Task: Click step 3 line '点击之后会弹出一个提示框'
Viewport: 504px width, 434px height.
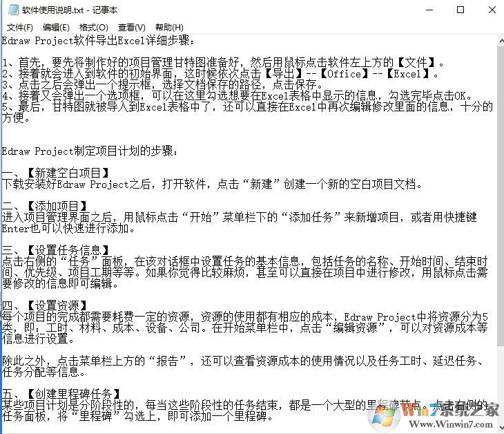Action: [162, 84]
